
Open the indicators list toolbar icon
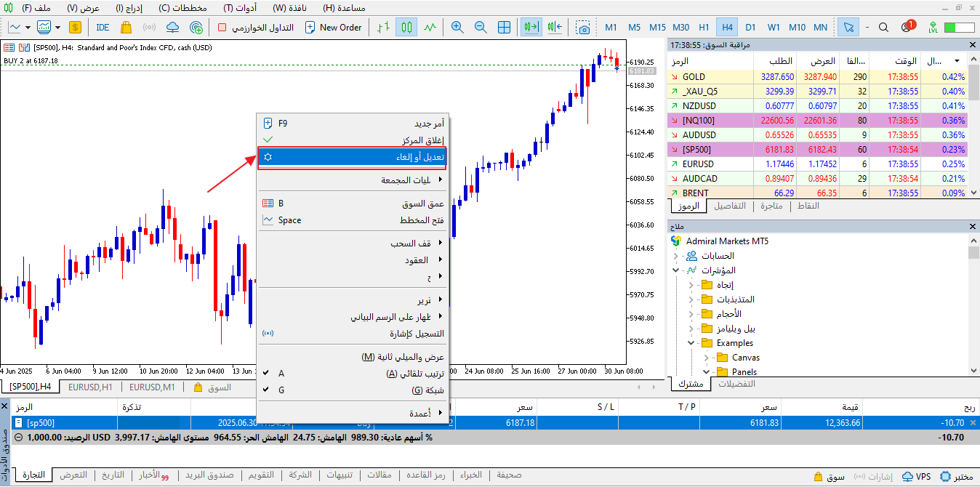point(49,27)
